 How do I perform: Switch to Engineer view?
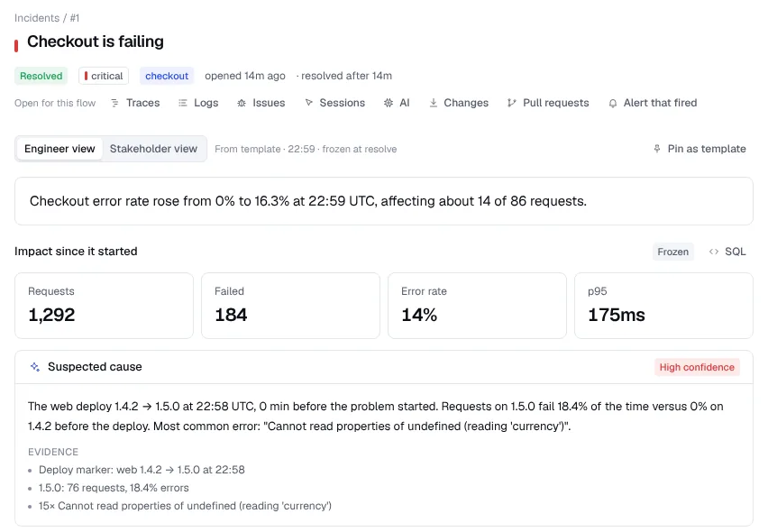tap(59, 149)
